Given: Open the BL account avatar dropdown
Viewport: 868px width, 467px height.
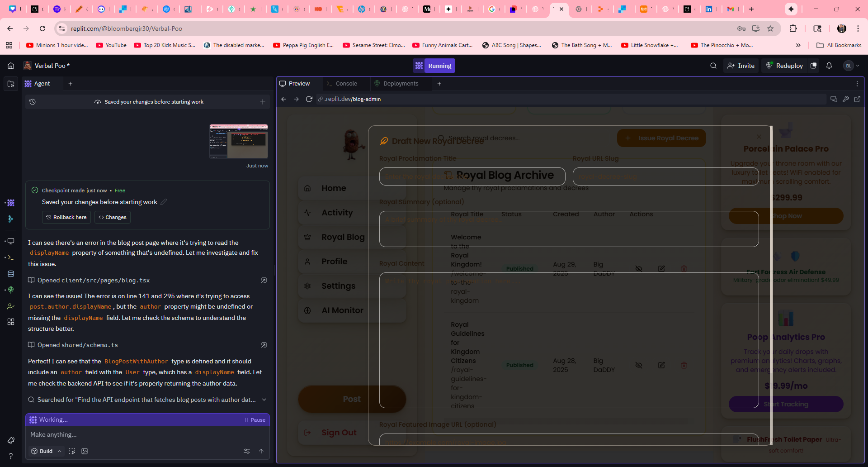Looking at the screenshot, I should pos(851,66).
